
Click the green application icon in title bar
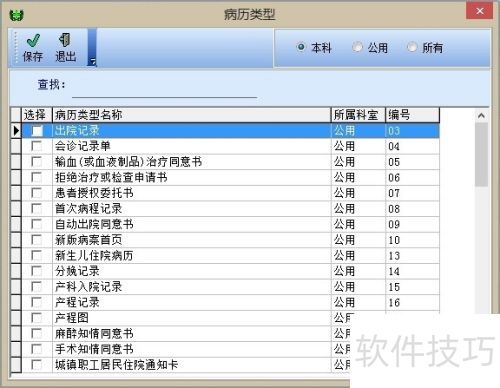coord(16,15)
